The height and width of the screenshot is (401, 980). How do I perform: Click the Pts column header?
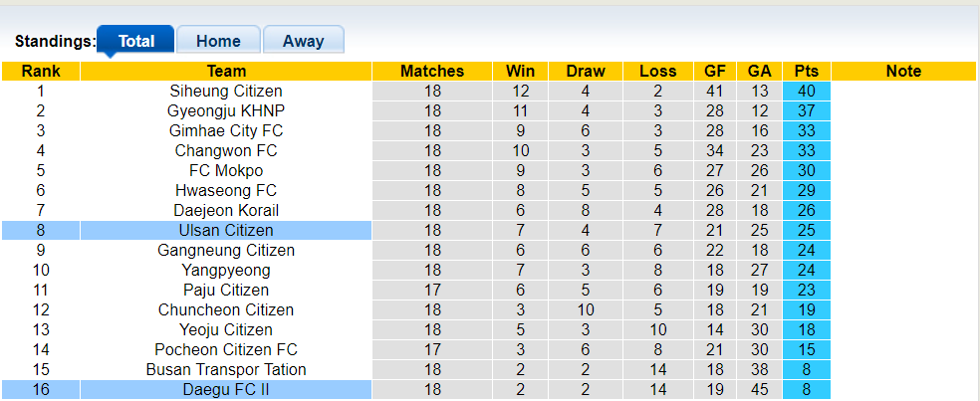tap(807, 71)
